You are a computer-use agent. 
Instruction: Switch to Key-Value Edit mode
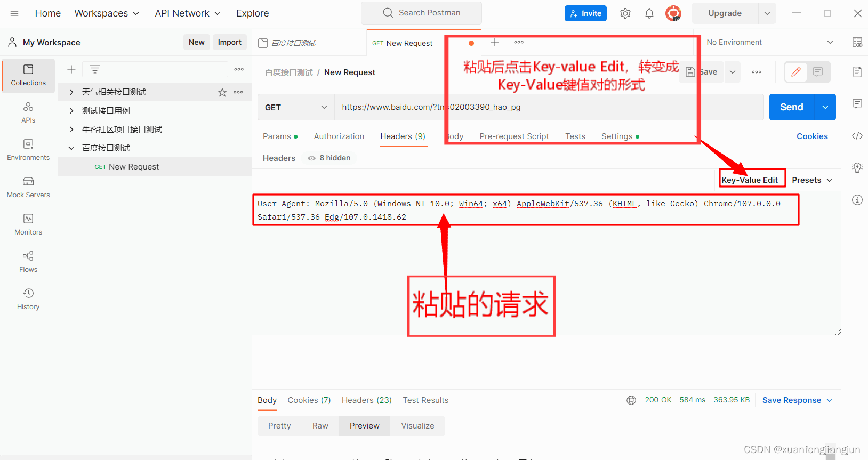coord(750,180)
